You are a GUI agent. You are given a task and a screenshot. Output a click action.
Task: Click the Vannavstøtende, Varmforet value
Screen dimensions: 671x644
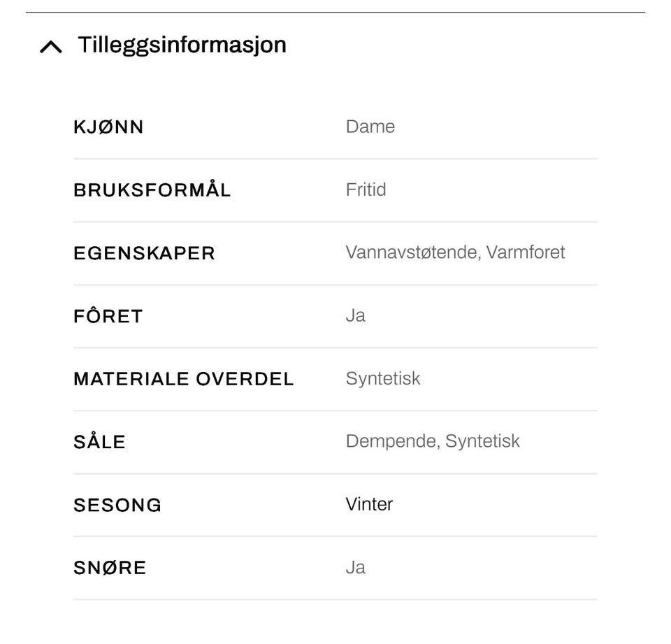point(455,252)
